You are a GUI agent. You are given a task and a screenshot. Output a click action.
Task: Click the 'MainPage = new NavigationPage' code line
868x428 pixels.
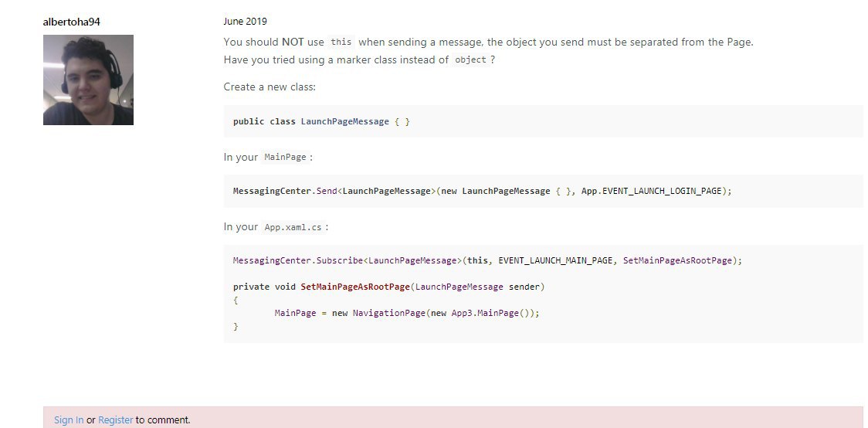pyautogui.click(x=406, y=314)
